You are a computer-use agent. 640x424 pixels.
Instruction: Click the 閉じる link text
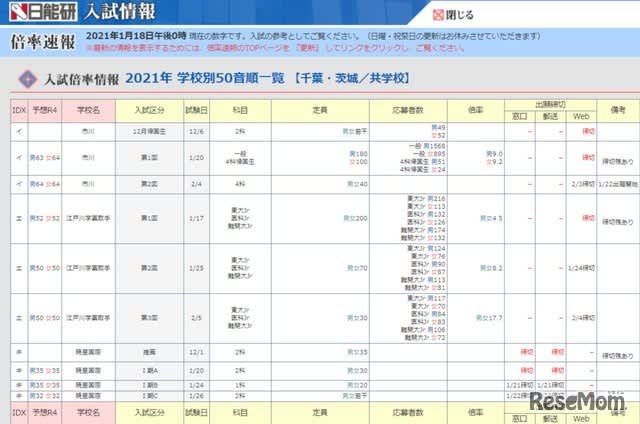(x=460, y=15)
